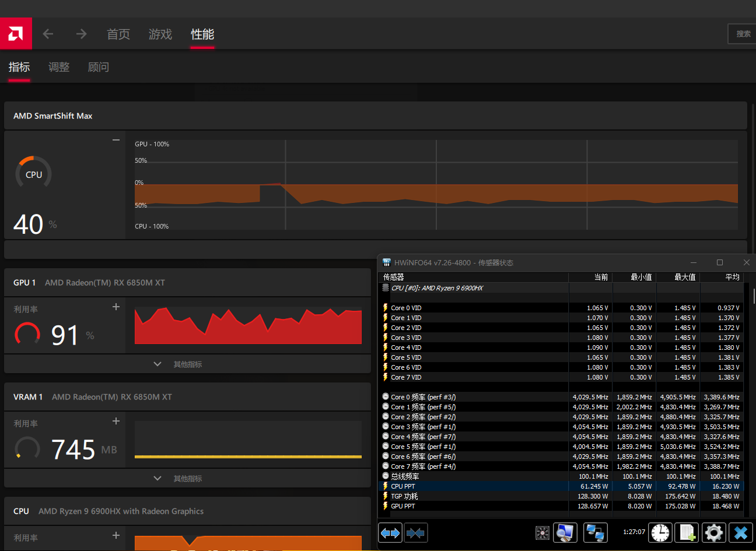This screenshot has width=756, height=551.
Task: Click the HWiNFO network computers icon
Action: click(x=595, y=532)
